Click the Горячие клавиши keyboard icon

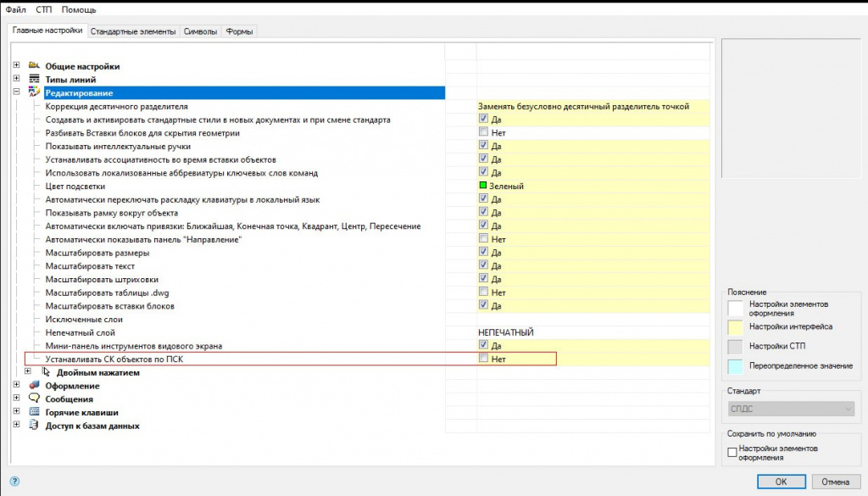pos(34,411)
